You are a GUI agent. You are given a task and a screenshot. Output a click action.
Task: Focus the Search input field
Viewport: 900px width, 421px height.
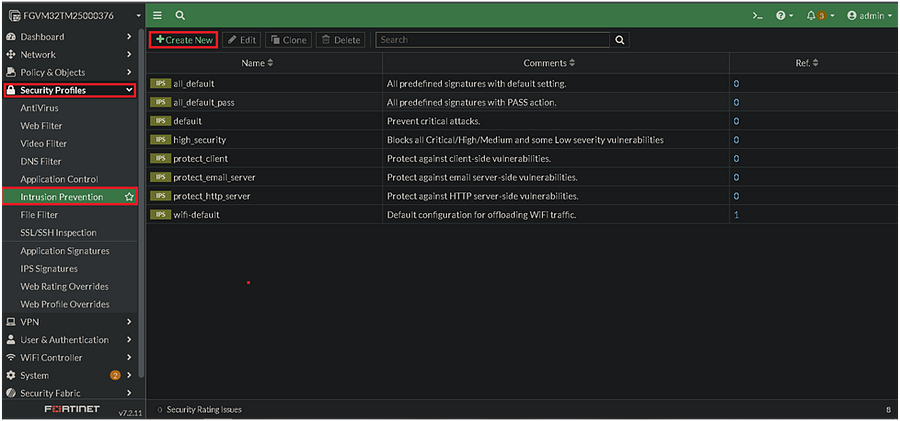point(492,40)
